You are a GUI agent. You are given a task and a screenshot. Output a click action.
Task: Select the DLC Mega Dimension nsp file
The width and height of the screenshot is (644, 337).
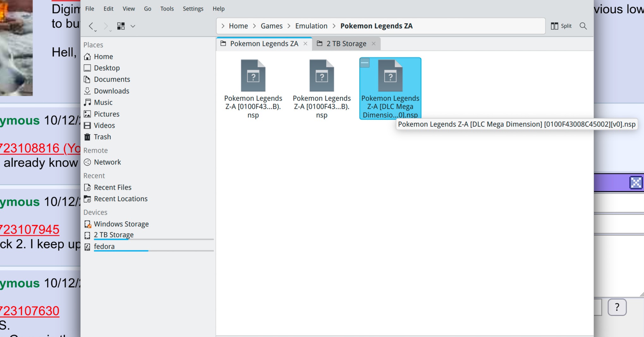[x=390, y=88]
